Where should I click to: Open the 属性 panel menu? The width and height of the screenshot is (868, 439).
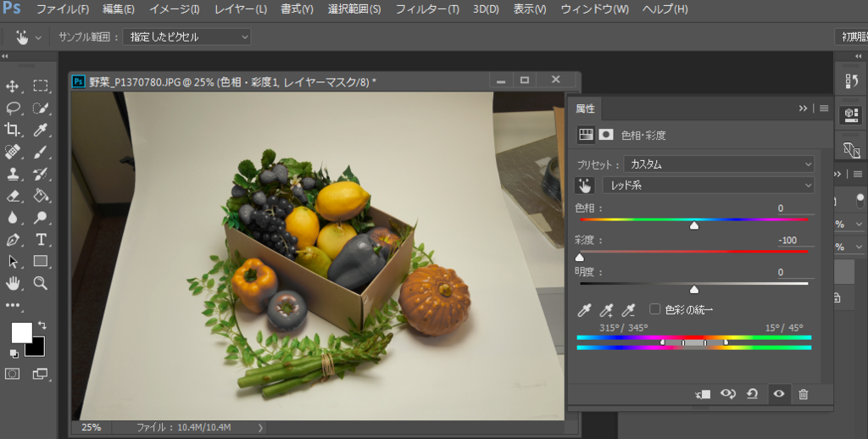tap(824, 108)
